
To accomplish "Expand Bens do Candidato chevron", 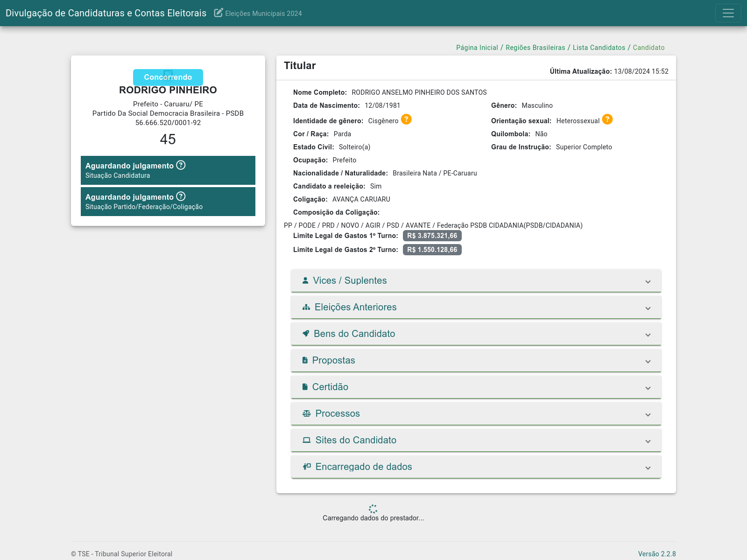I will [x=648, y=335].
